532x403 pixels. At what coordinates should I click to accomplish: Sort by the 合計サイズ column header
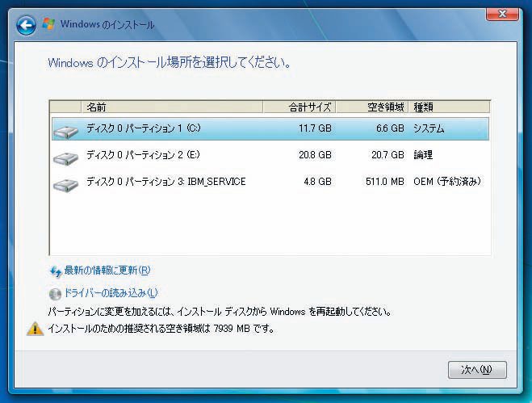(x=299, y=107)
